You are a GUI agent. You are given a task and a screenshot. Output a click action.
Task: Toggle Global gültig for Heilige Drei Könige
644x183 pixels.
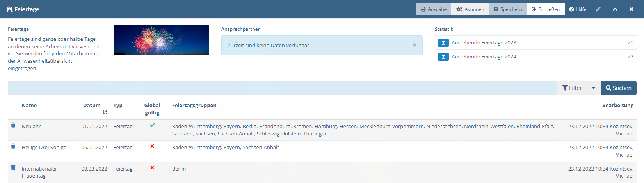point(152,146)
